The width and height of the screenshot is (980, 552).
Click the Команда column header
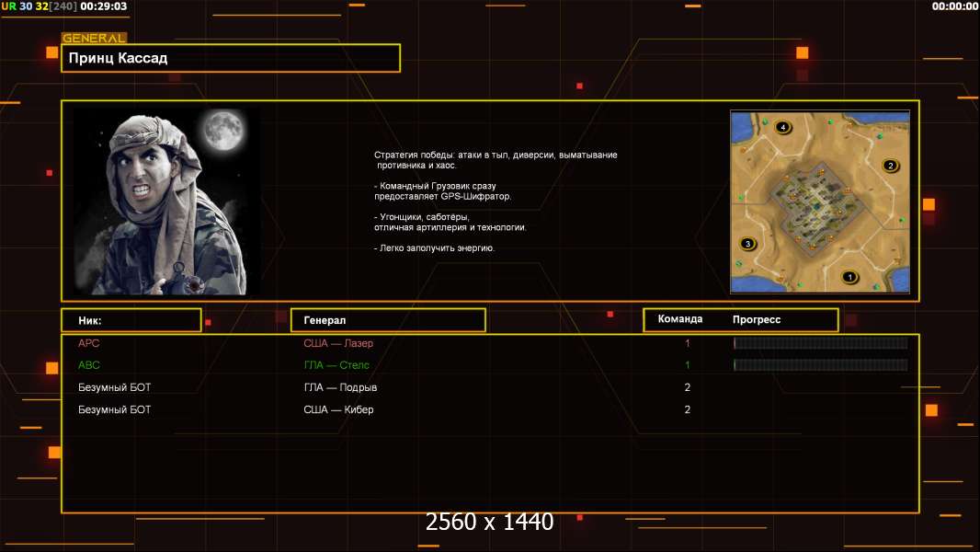coord(680,319)
